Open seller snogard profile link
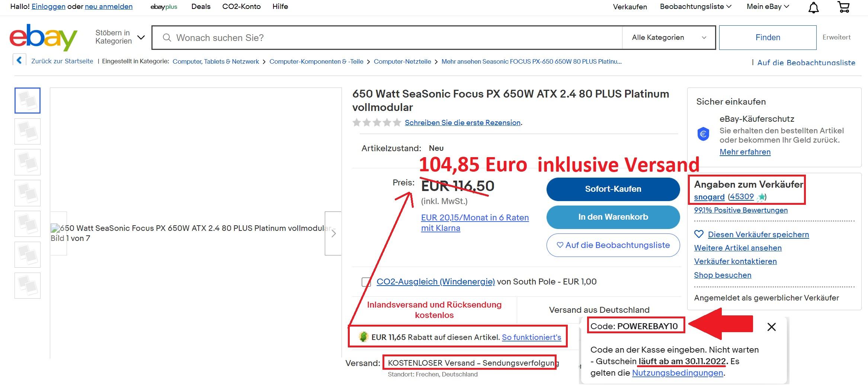The width and height of the screenshot is (868, 388). [709, 197]
